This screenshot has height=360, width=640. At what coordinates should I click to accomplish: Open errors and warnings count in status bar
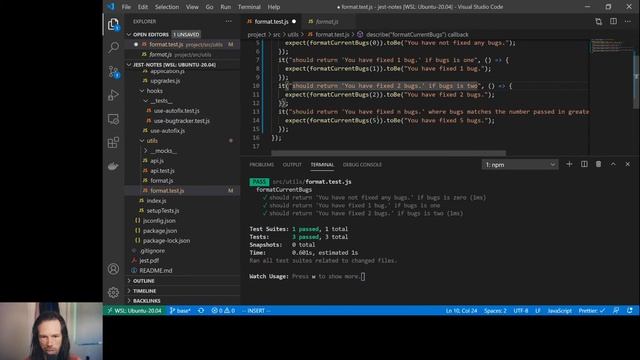[223, 311]
